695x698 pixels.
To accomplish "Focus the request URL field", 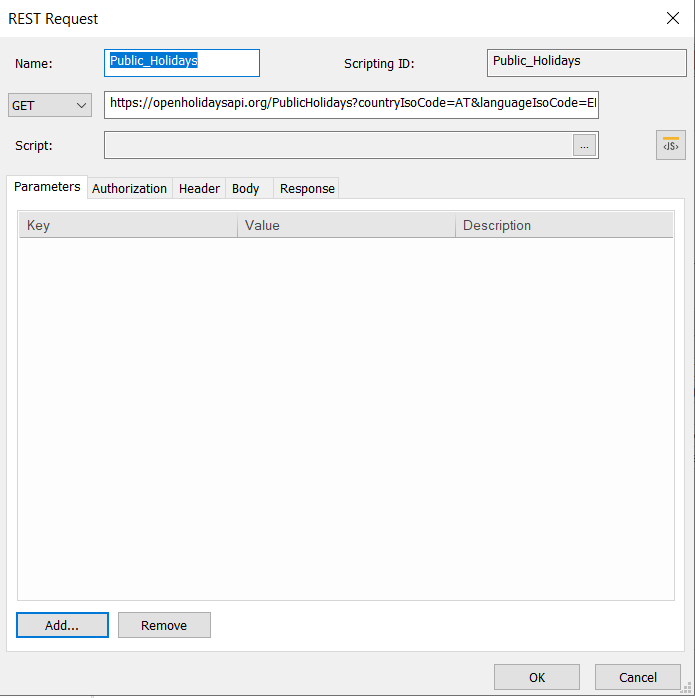I will (351, 104).
